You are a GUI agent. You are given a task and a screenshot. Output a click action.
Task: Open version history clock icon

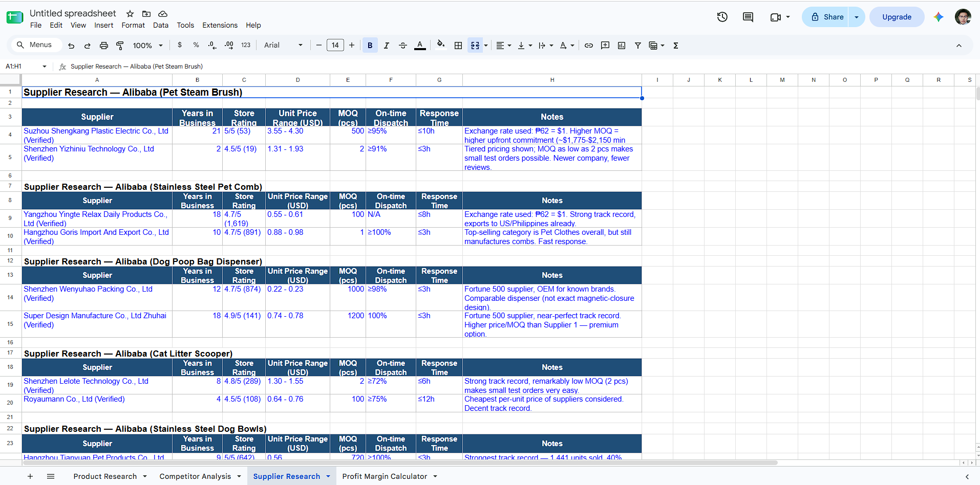coord(722,17)
